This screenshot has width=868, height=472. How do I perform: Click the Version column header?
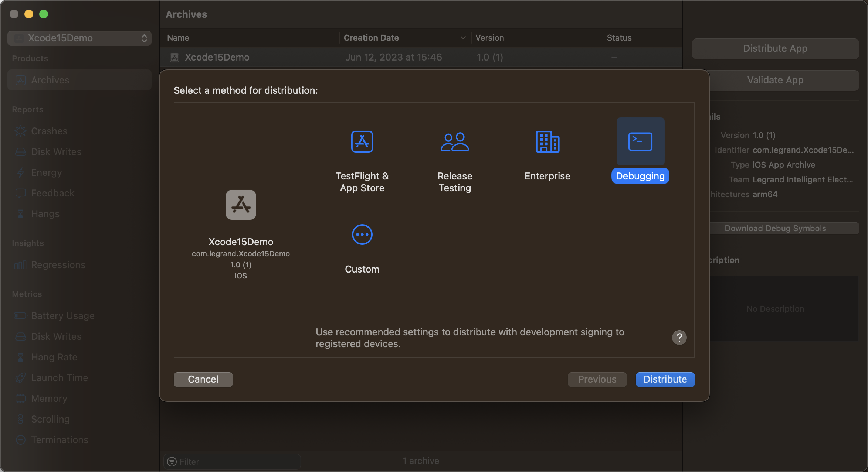pos(489,38)
